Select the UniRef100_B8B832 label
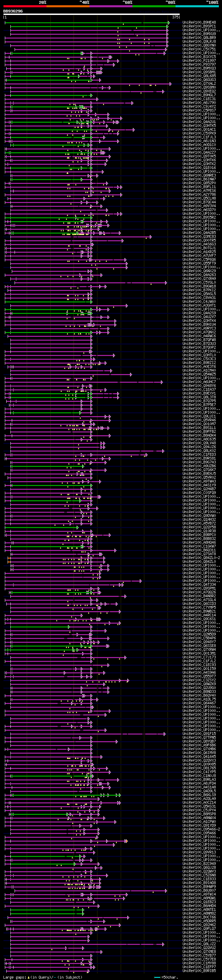The width and height of the screenshot is (222, 980). (x=199, y=539)
